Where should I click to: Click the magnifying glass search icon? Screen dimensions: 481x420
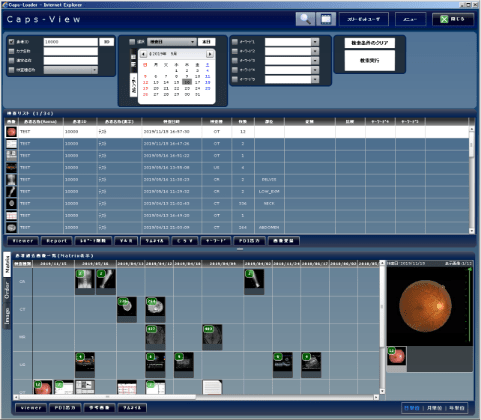305,19
